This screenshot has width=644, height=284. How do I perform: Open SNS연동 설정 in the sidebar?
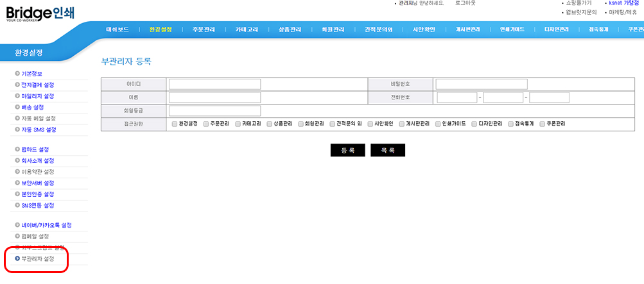(x=37, y=205)
